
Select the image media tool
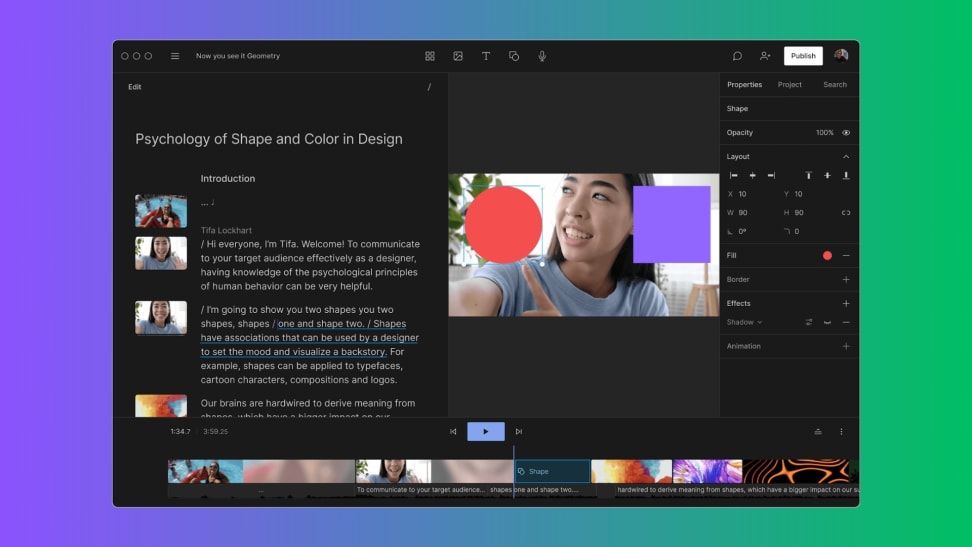click(x=458, y=56)
